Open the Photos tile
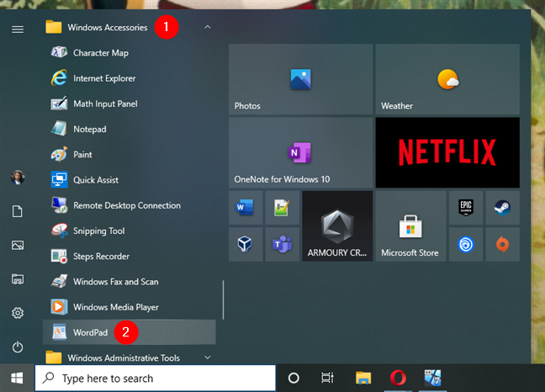545x392 pixels. [300, 79]
